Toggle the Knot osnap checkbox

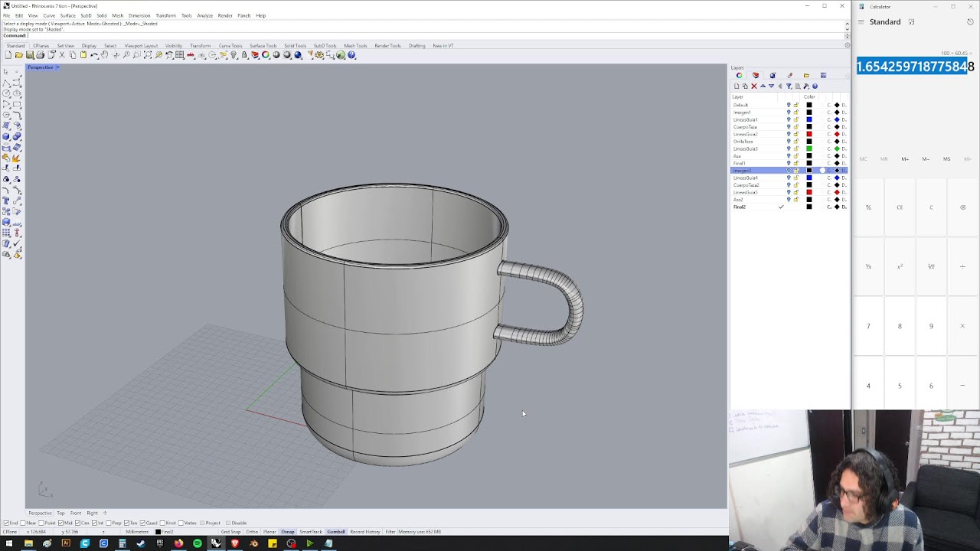pos(162,523)
